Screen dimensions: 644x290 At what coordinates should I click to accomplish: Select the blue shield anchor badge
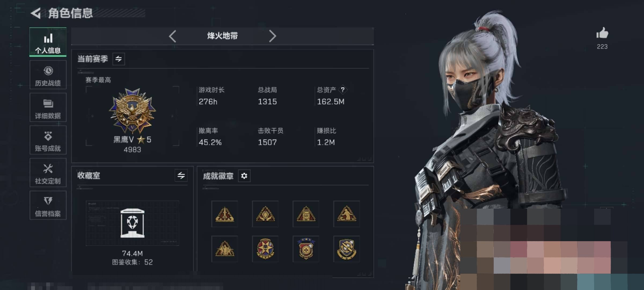click(x=346, y=249)
